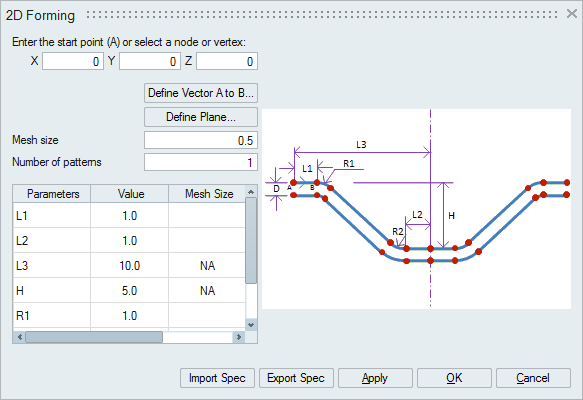Confirm with the OK button
This screenshot has height=400, width=583.
[x=454, y=378]
